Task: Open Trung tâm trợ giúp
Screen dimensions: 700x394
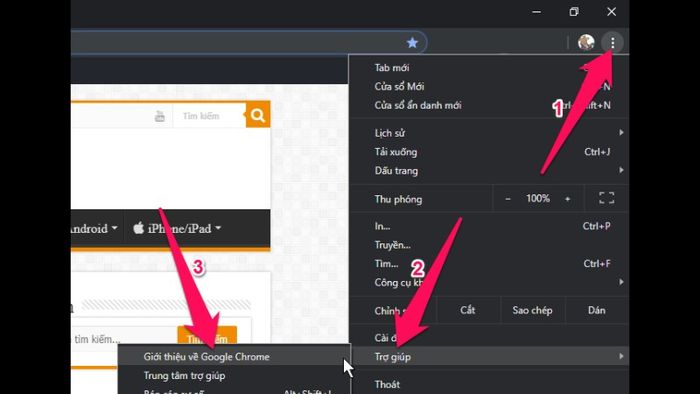Action: point(234,375)
